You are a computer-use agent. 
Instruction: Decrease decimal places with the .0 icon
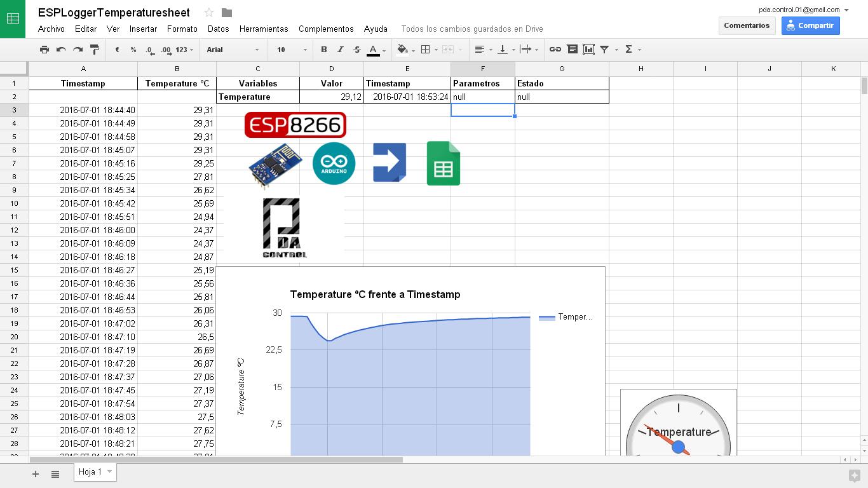(149, 49)
